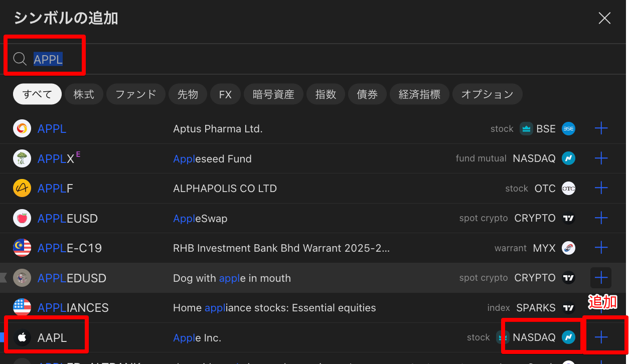Close the シンボルの追加 dialog
Image resolution: width=631 pixels, height=364 pixels.
pyautogui.click(x=604, y=19)
